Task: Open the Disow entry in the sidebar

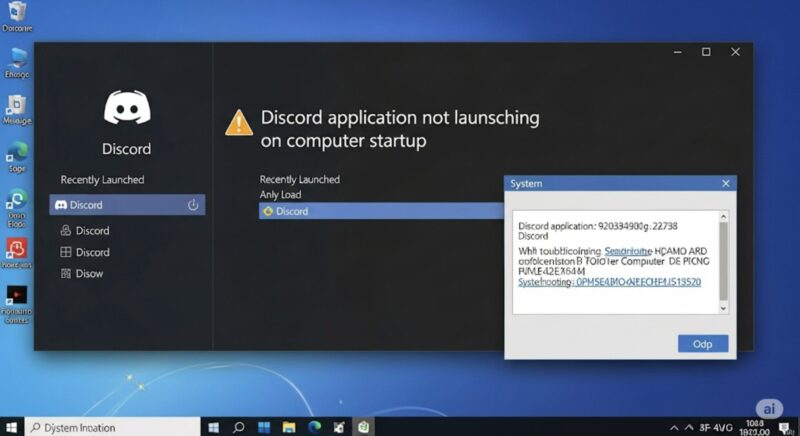Action: point(82,273)
